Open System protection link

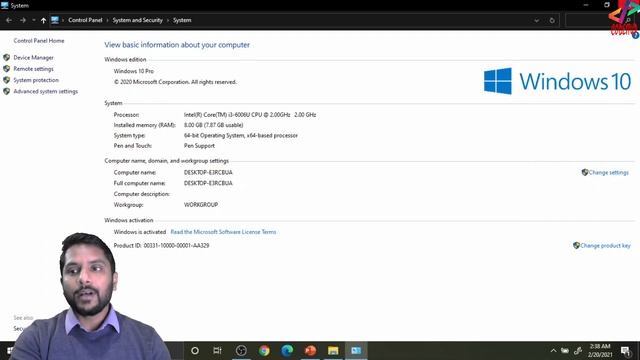[36, 80]
